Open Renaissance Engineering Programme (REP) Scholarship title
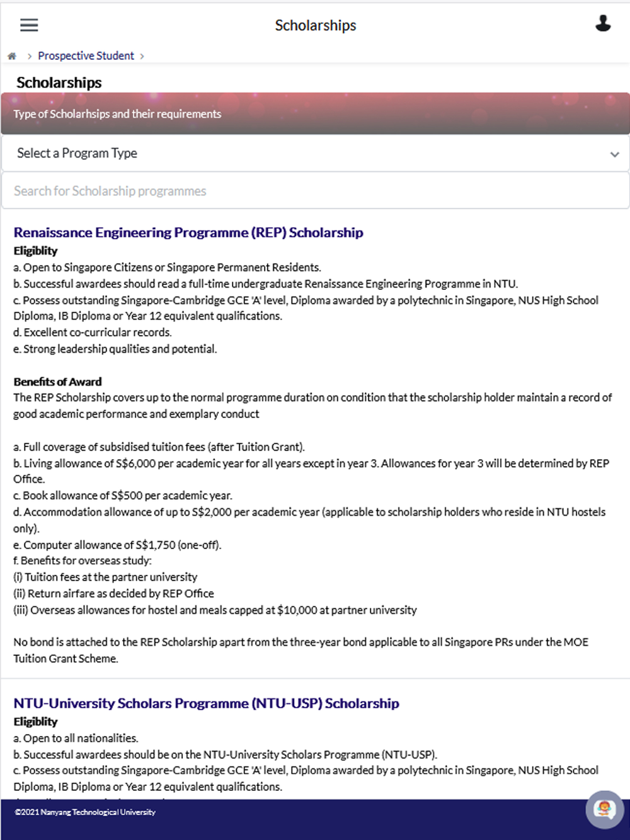The image size is (630, 840). point(188,232)
